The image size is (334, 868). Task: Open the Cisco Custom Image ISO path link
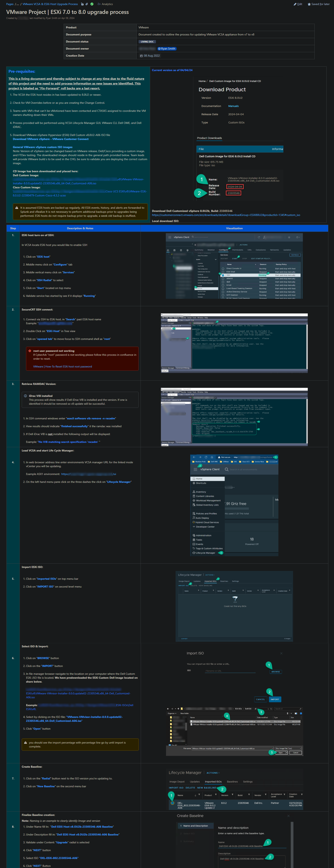(80, 193)
